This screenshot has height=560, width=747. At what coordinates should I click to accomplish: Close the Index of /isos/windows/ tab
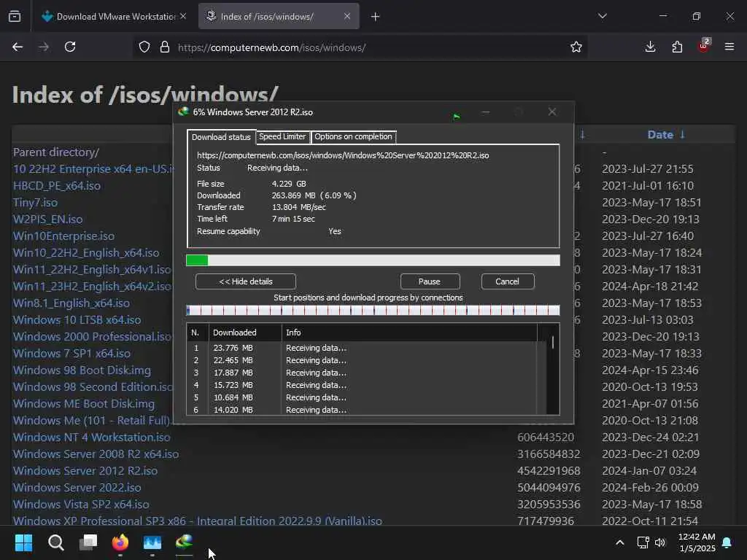347,16
